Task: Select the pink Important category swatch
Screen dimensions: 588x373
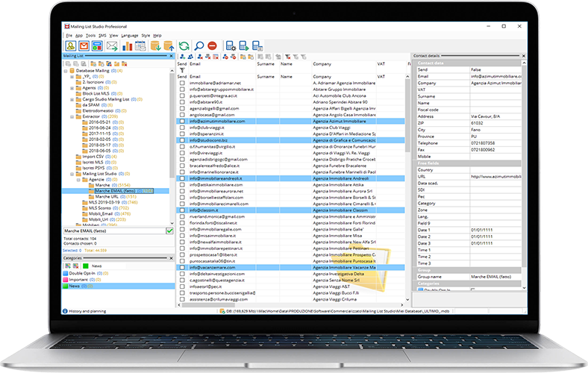Action: pyautogui.click(x=65, y=280)
